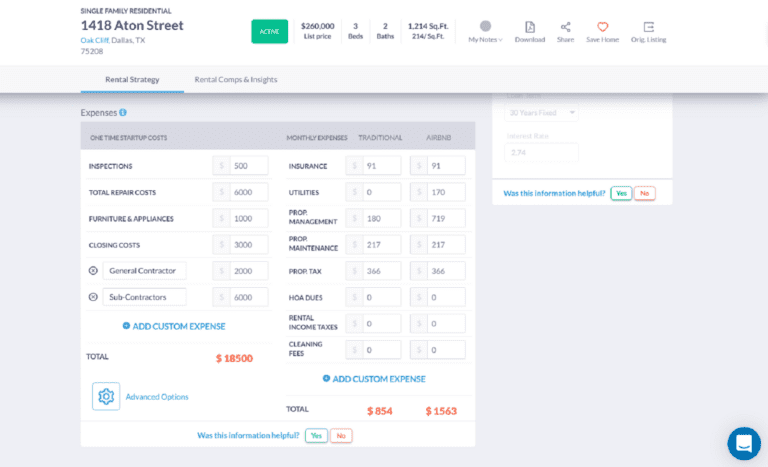
Task: Switch to Rental Comps & Insights tab
Action: (236, 79)
